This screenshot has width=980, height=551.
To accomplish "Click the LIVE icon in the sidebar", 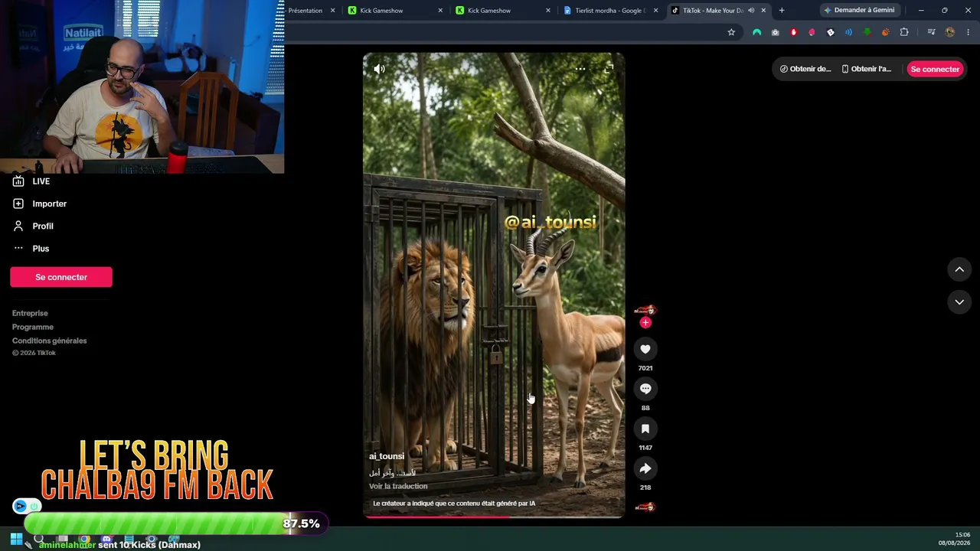I will pyautogui.click(x=18, y=181).
